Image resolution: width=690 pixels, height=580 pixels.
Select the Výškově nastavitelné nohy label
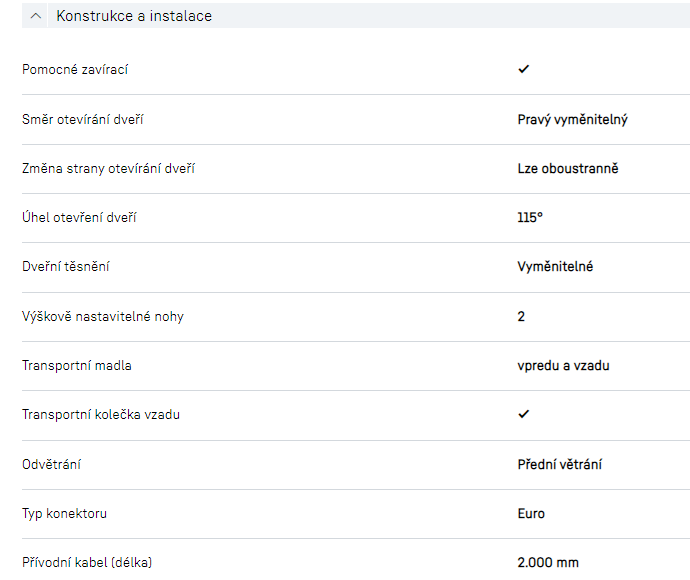click(103, 316)
